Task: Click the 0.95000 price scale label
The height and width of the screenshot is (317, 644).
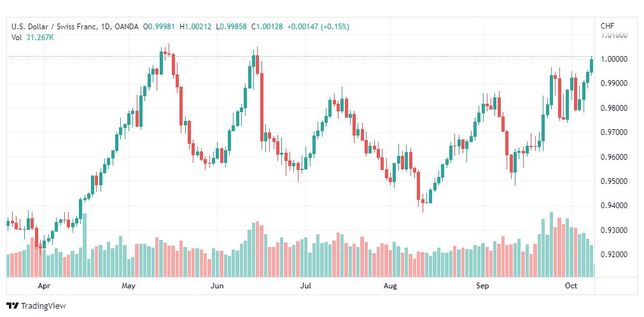Action: click(614, 181)
